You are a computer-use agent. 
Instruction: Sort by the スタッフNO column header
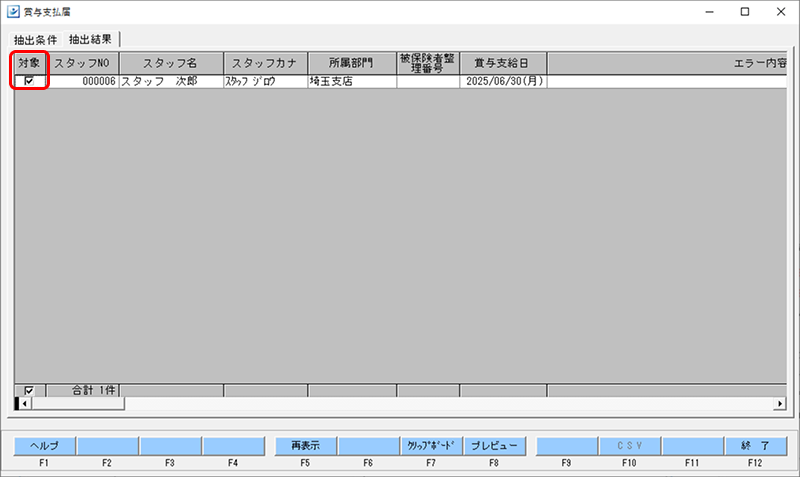83,63
